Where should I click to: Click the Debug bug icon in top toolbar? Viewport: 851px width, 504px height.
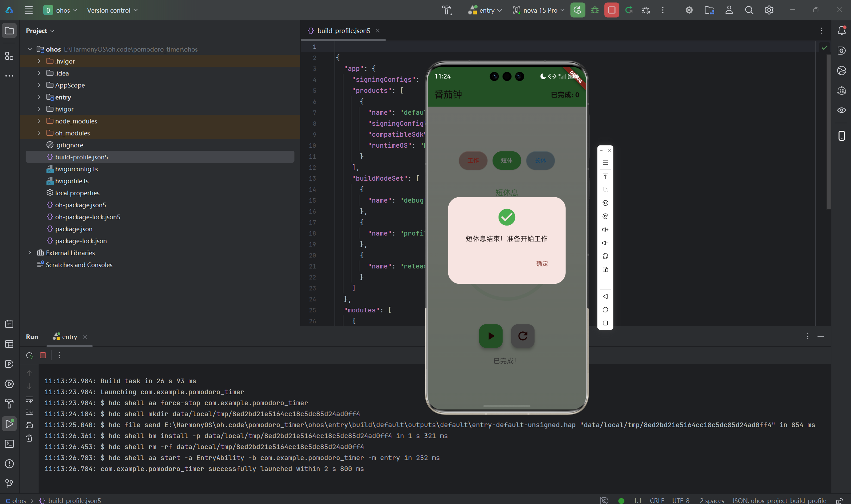coord(594,10)
